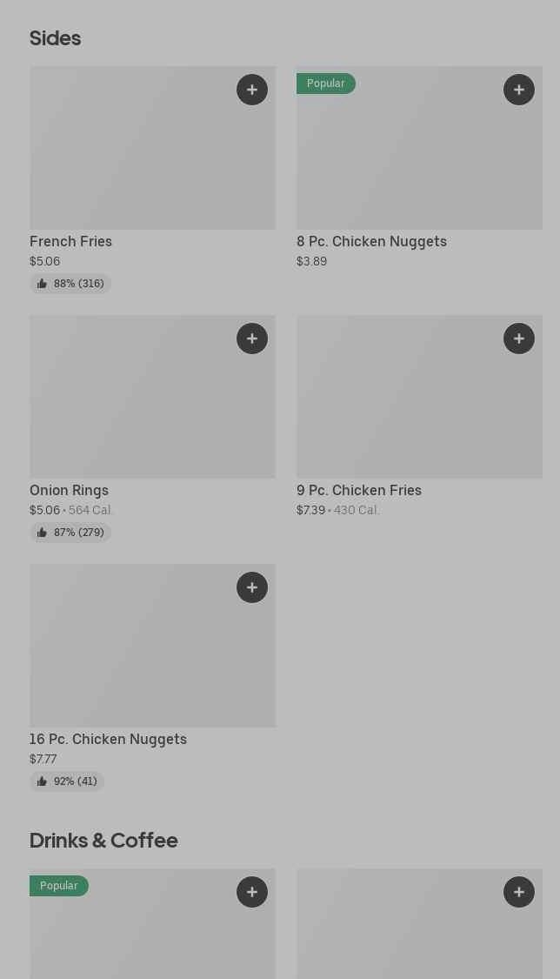Select the 9 Pc. Chicken Fries title
The width and height of the screenshot is (560, 979).
(358, 490)
